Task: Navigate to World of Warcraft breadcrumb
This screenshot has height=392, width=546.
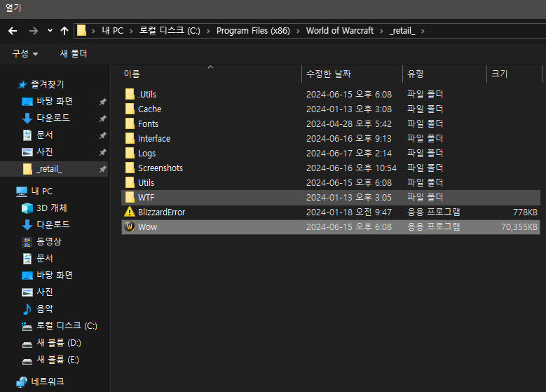Action: click(340, 31)
